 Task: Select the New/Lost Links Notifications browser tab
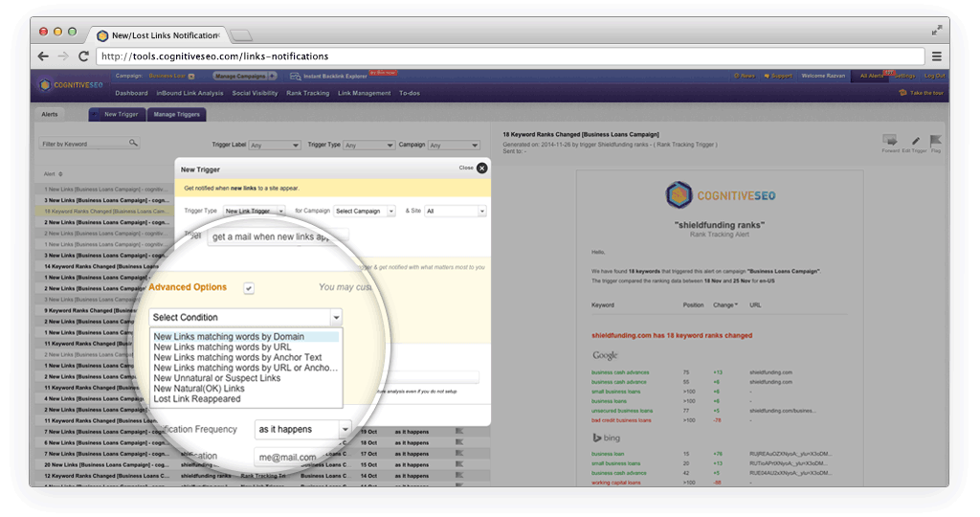159,35
